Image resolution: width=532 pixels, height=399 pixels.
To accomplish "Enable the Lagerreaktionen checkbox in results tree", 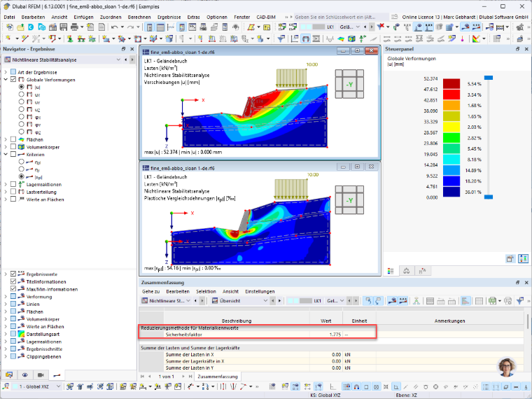I will coord(13,184).
